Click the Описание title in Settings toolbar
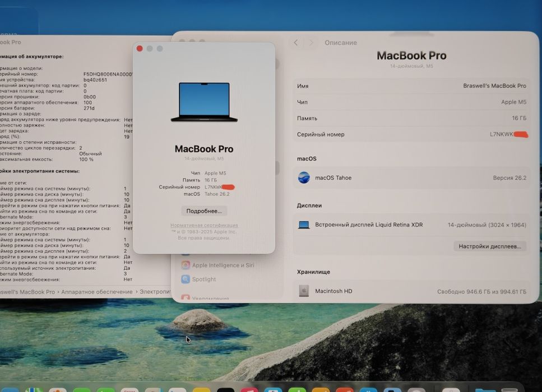 pyautogui.click(x=340, y=43)
